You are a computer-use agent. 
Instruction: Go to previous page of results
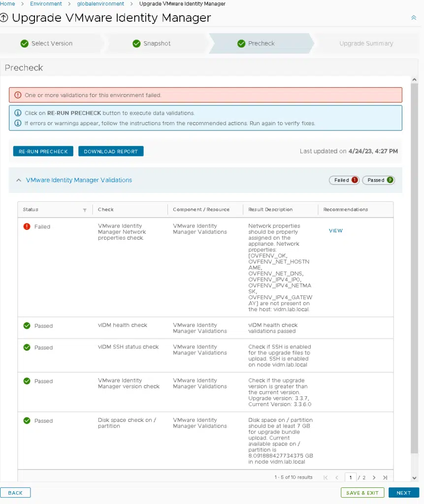[x=337, y=477]
